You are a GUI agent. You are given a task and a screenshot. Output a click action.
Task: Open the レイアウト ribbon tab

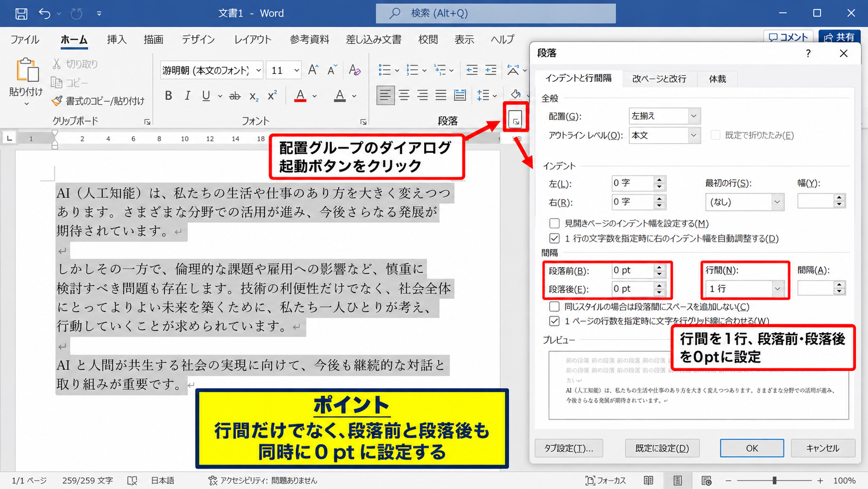point(253,40)
